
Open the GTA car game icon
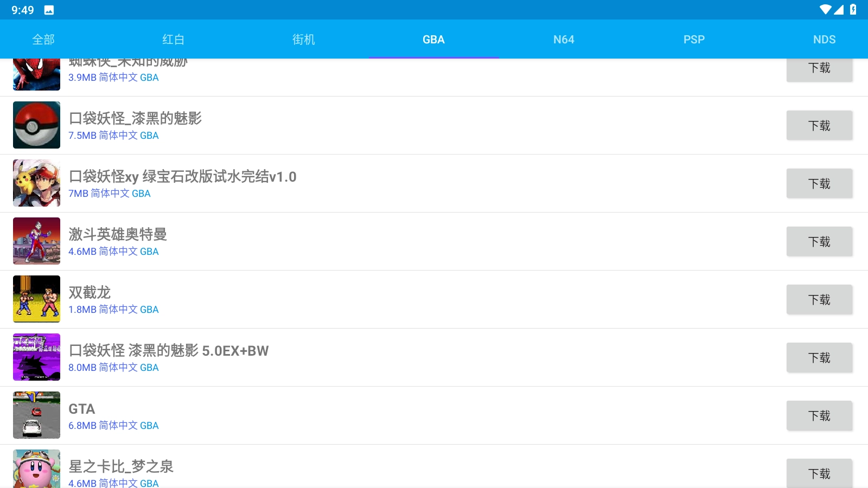tap(36, 415)
